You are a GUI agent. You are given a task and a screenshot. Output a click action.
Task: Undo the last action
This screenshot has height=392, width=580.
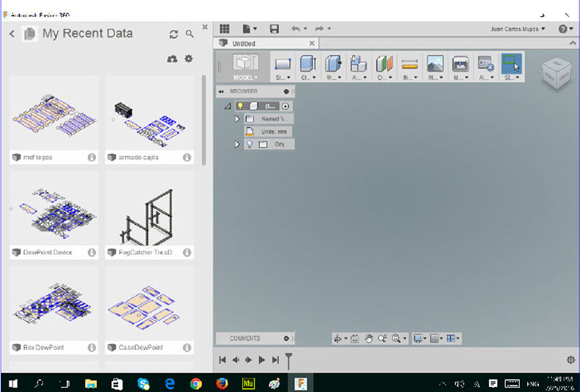[x=296, y=29]
